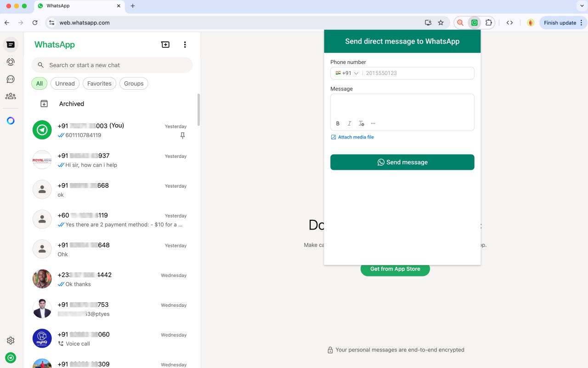588x368 pixels.
Task: Click Attach media file link
Action: click(x=352, y=137)
